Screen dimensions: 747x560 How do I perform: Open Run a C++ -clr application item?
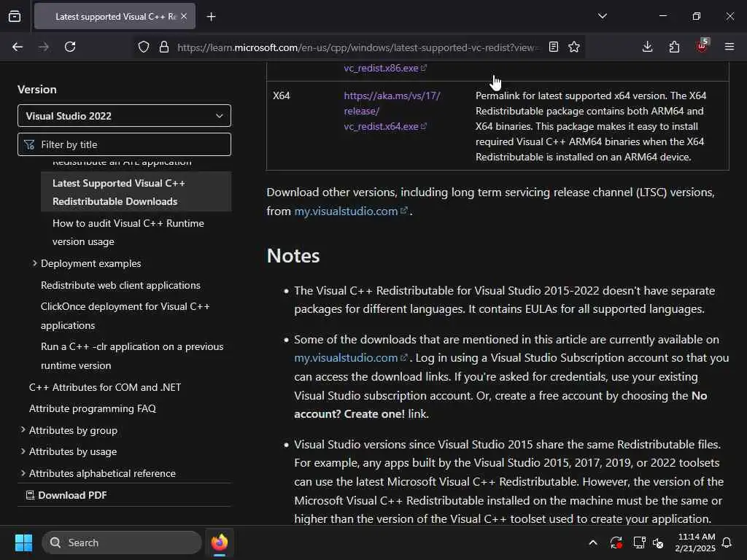pos(132,356)
